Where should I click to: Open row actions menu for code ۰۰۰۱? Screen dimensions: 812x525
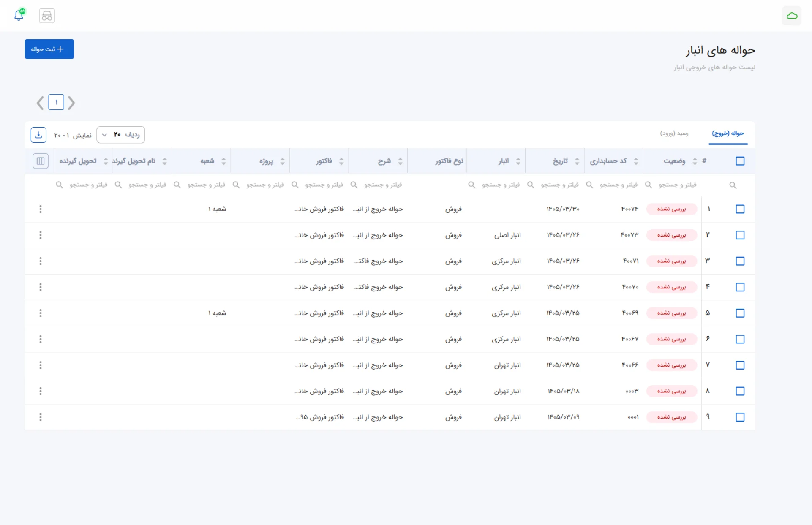tap(41, 417)
